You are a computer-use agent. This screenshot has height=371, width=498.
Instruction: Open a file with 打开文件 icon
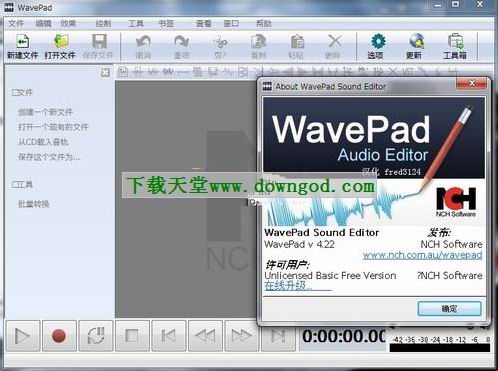coord(60,46)
